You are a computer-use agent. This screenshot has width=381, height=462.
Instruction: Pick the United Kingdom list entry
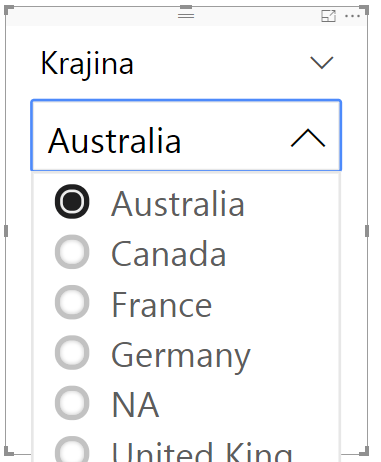click(x=202, y=451)
